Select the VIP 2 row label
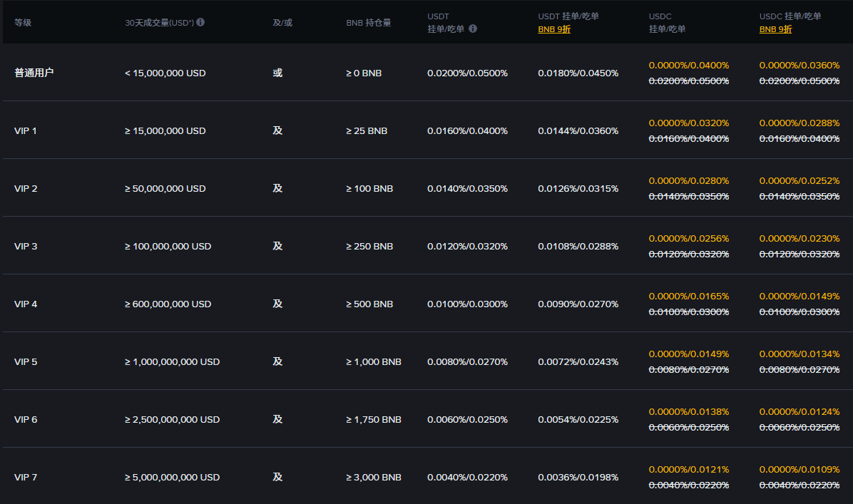The width and height of the screenshot is (853, 504). pos(26,188)
